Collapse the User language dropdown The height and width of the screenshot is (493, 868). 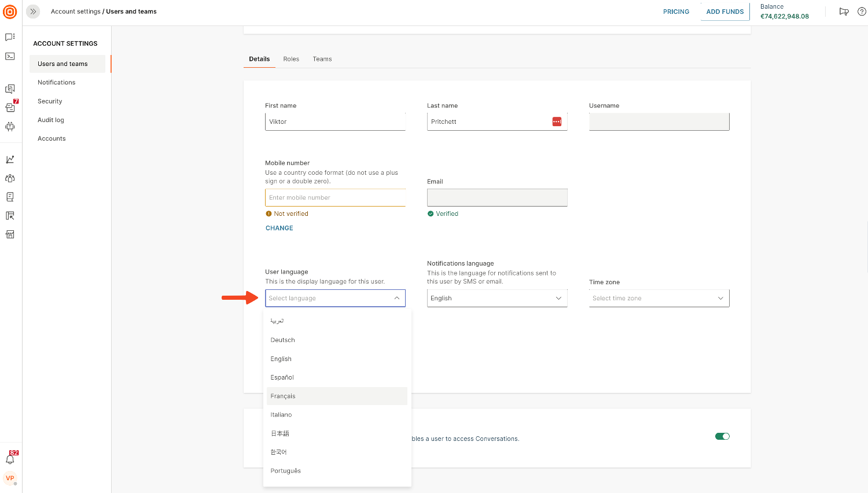pos(396,298)
